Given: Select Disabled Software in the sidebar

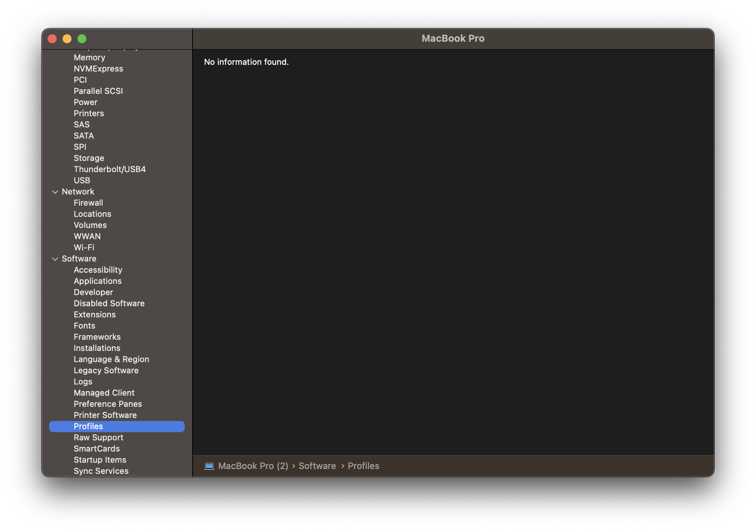Looking at the screenshot, I should click(x=109, y=303).
